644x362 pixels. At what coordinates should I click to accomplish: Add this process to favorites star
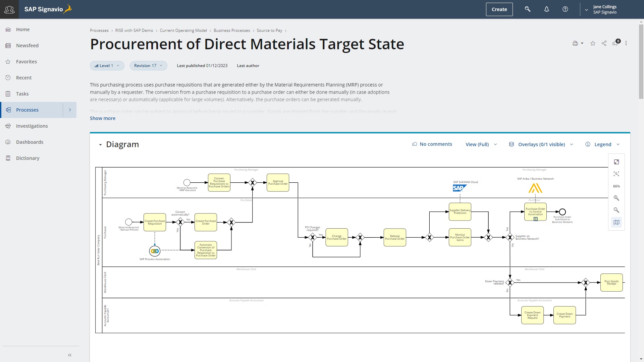coord(593,43)
